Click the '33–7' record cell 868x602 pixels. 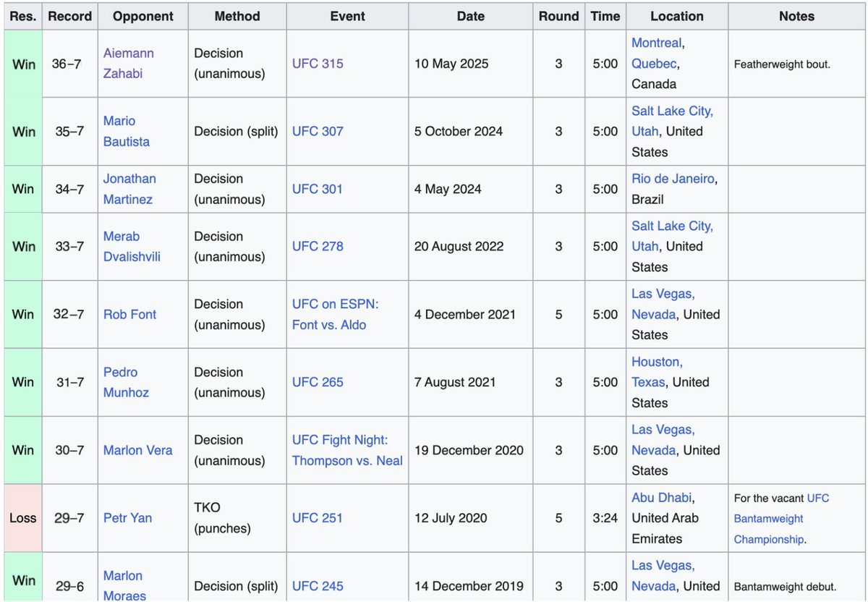point(70,247)
